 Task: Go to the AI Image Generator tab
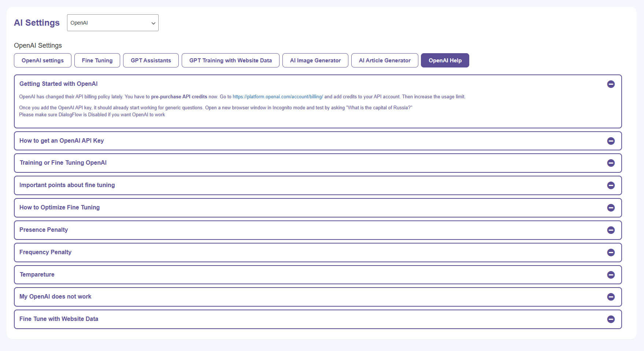pyautogui.click(x=315, y=61)
